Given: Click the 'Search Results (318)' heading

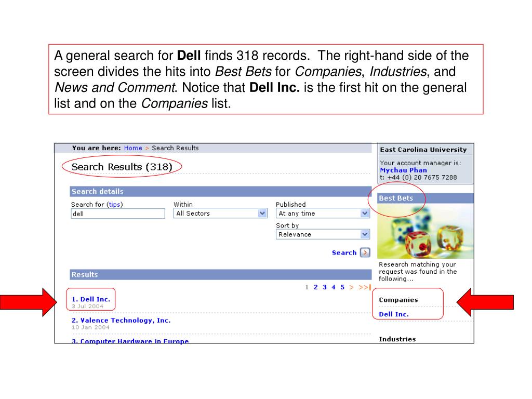Looking at the screenshot, I should [x=122, y=167].
